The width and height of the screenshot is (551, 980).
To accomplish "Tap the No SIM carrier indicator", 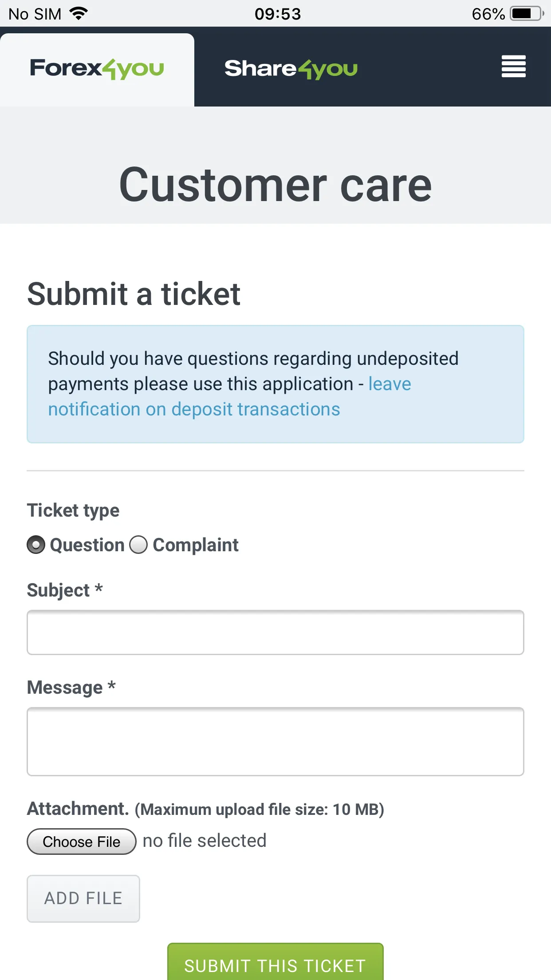I will [35, 14].
